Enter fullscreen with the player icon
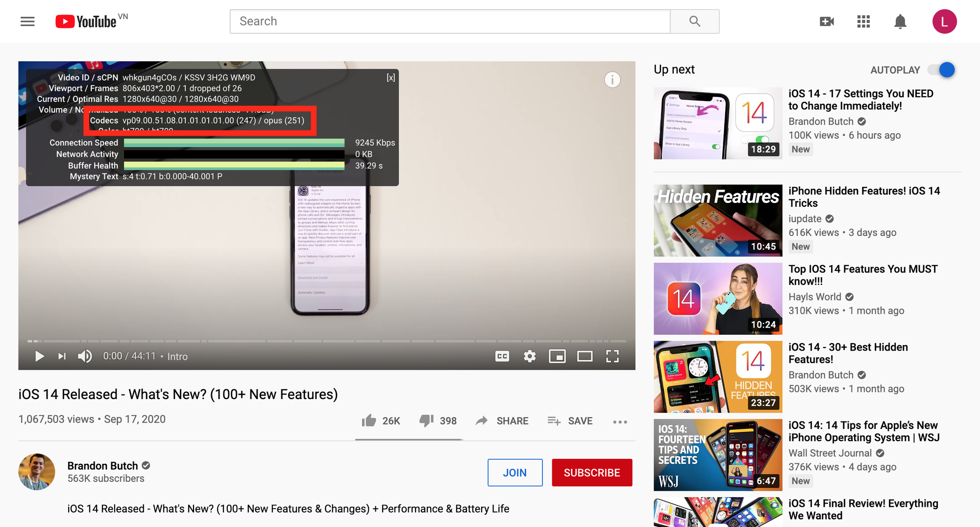The image size is (980, 527). [612, 356]
